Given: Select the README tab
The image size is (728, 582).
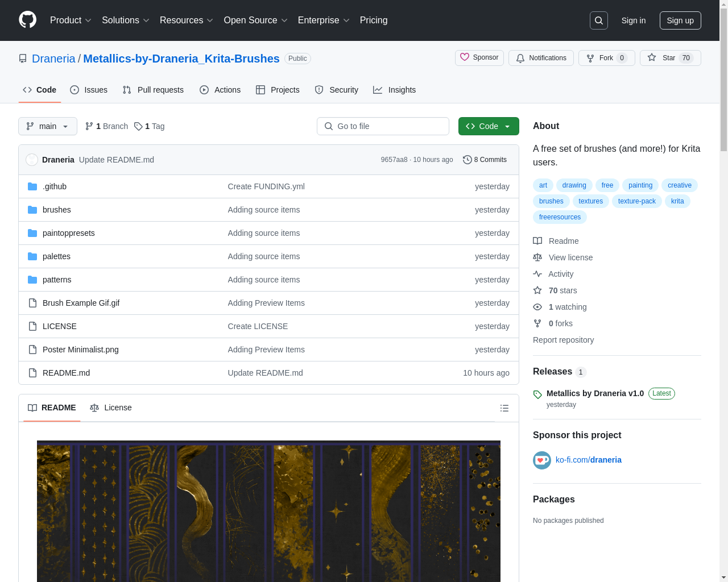Looking at the screenshot, I should pyautogui.click(x=52, y=408).
